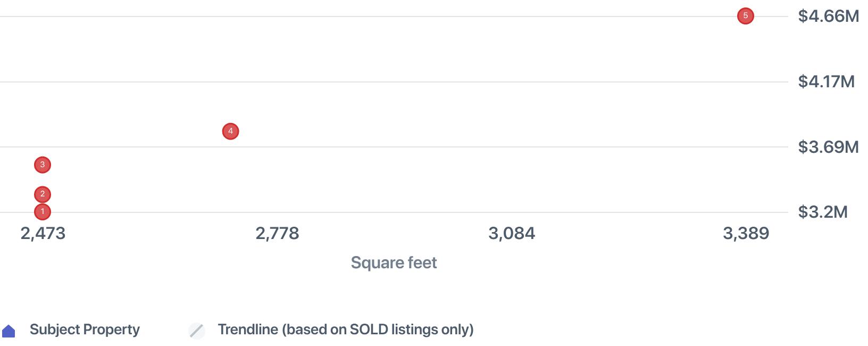Click the Square feet axis title
868x346 pixels.
coord(394,262)
